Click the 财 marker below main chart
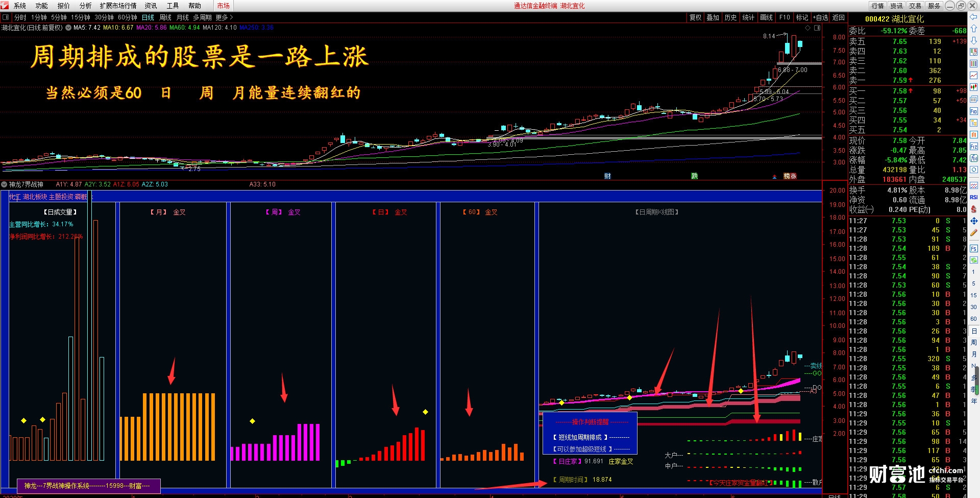 (x=607, y=176)
